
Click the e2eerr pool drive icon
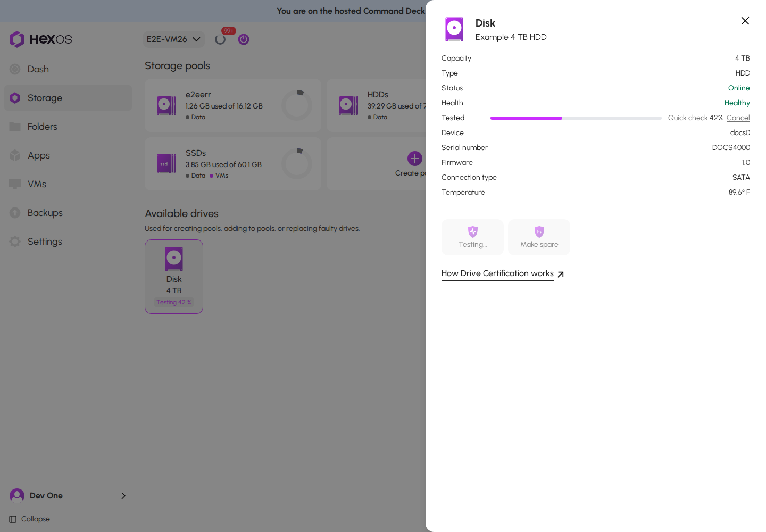[x=166, y=105]
